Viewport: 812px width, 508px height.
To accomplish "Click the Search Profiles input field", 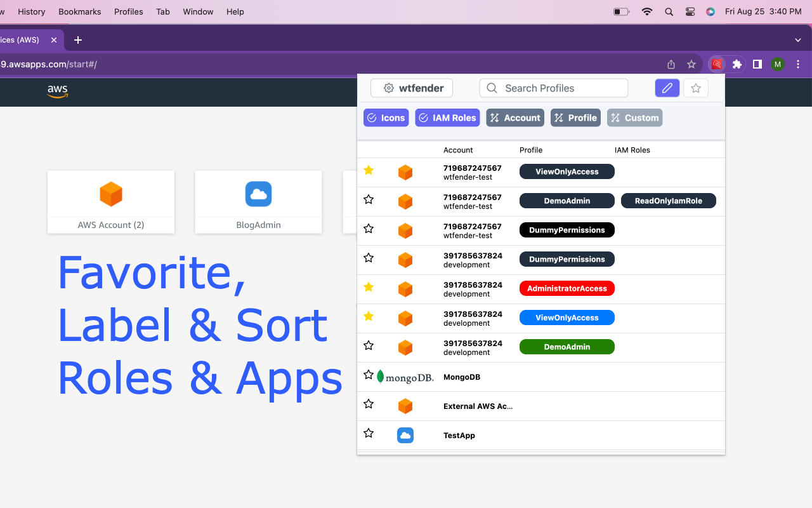I will pos(553,88).
